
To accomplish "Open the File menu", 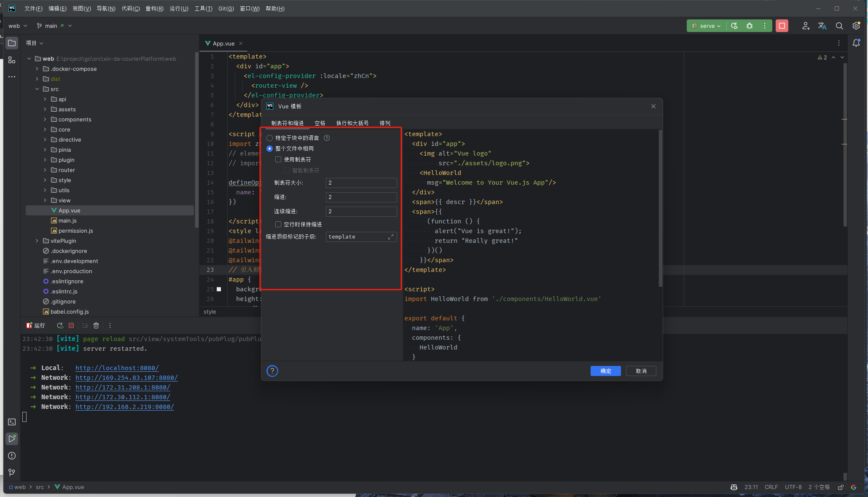I will point(33,8).
